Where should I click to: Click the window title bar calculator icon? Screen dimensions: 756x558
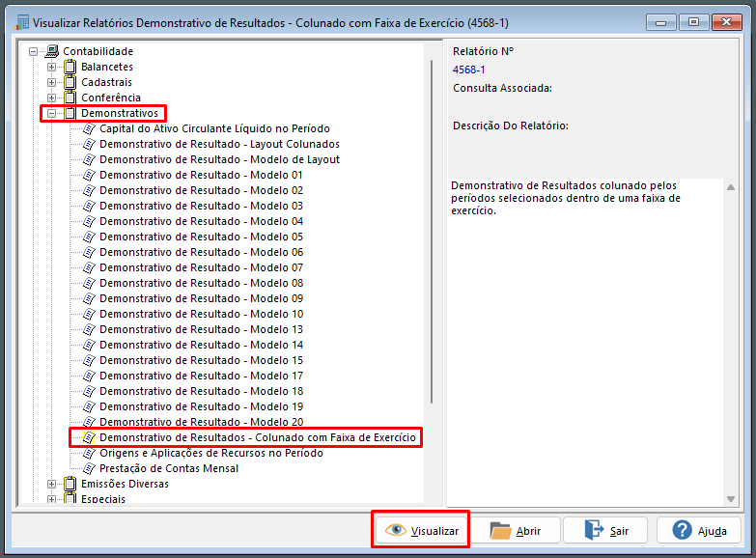tap(21, 22)
